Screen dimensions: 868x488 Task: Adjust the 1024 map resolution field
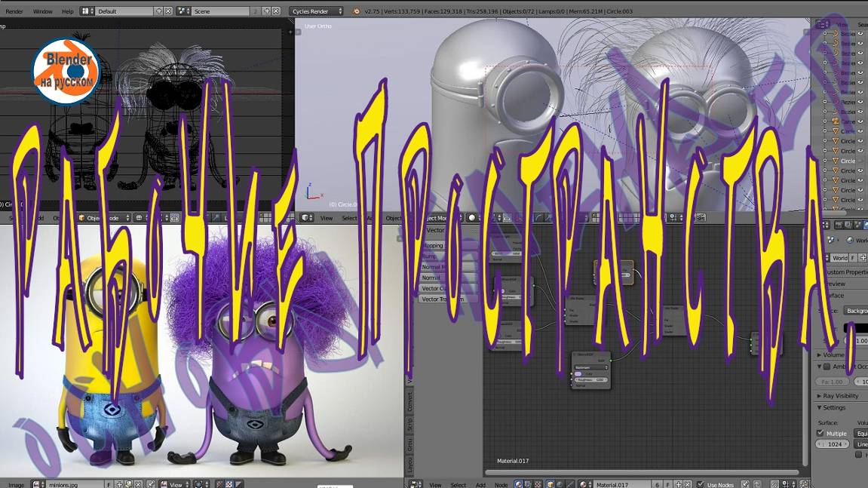pos(833,444)
